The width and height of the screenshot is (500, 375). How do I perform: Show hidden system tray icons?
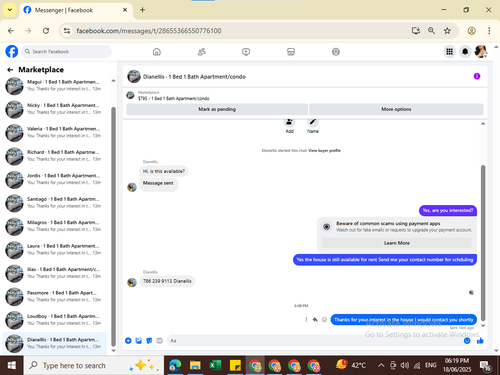[381, 366]
